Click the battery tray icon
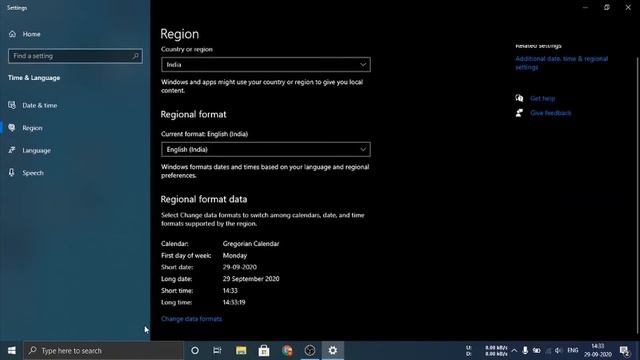 (x=536, y=351)
